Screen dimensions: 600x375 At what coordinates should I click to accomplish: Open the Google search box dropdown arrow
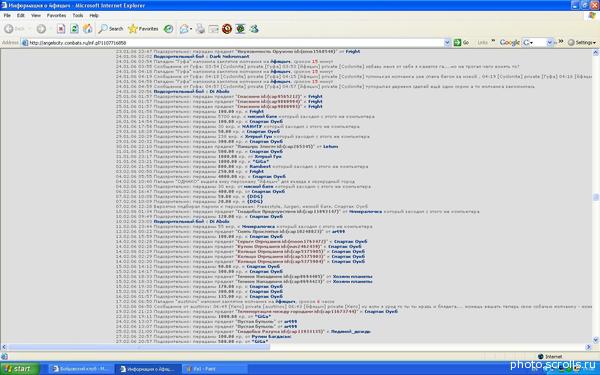549,42
